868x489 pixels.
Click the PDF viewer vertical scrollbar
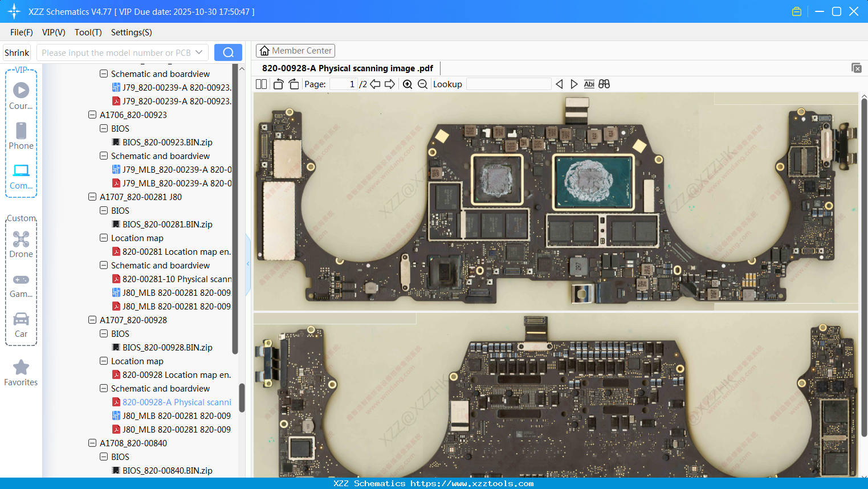864,268
